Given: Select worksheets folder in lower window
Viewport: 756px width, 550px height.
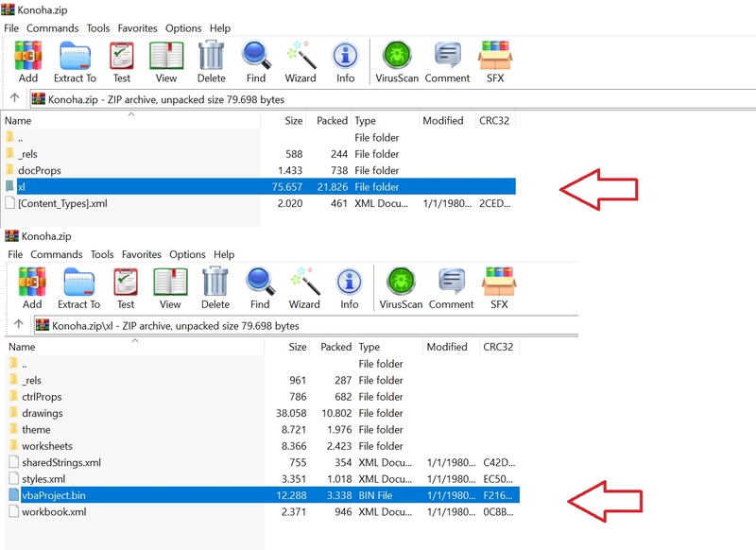Looking at the screenshot, I should click(x=263, y=445).
